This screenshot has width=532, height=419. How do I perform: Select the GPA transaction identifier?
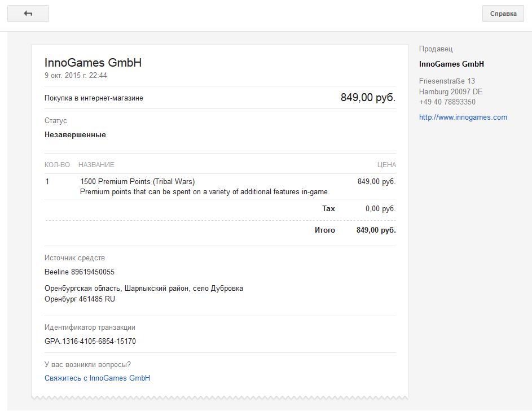click(90, 342)
